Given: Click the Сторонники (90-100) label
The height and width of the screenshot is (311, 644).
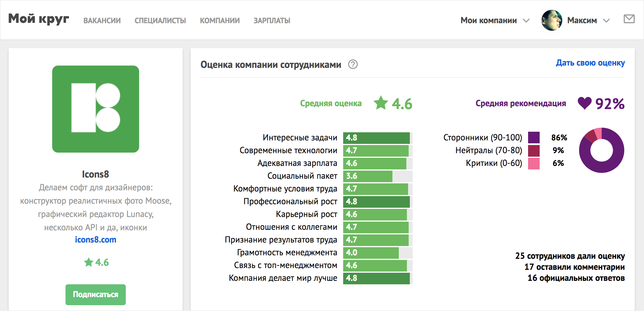Looking at the screenshot, I should tap(483, 138).
